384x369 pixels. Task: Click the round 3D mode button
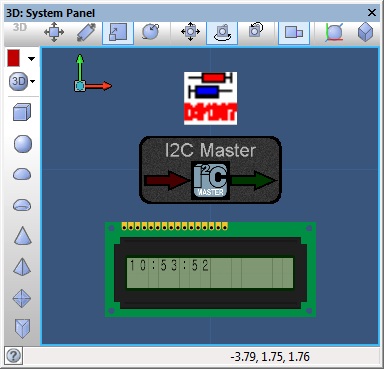pos(18,81)
